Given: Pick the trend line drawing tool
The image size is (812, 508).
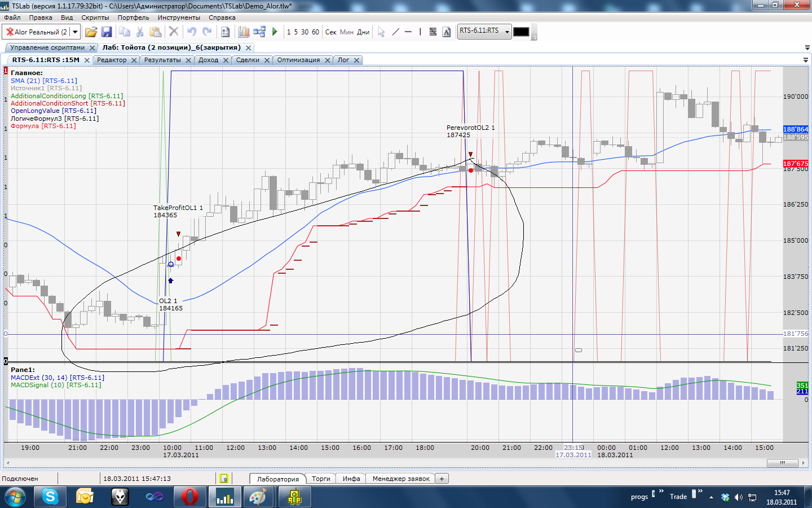Looking at the screenshot, I should click(x=395, y=32).
